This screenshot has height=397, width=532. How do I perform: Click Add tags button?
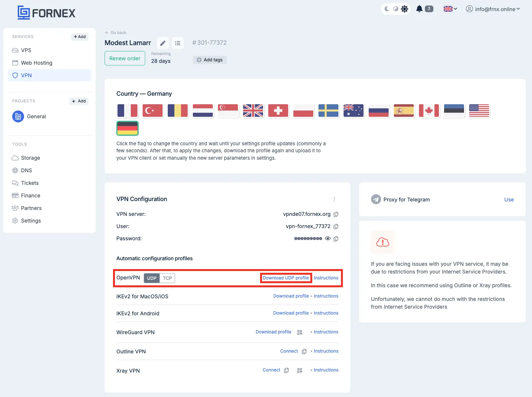point(210,60)
